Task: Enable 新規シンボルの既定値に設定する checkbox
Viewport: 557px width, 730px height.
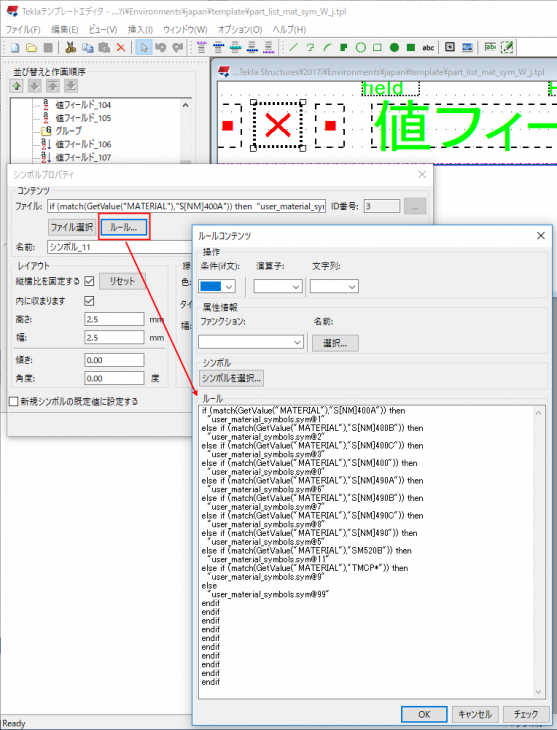Action: (14, 401)
